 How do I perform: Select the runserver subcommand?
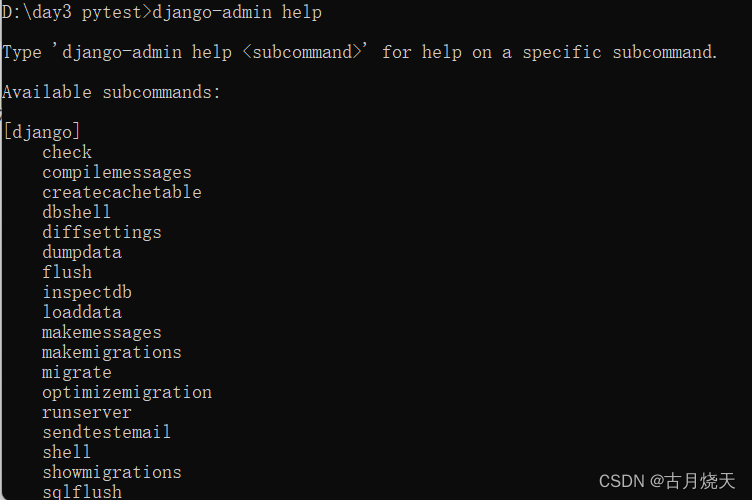87,412
